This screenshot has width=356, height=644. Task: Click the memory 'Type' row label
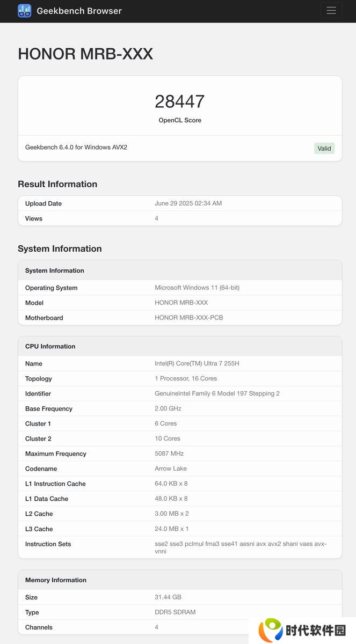click(32, 612)
